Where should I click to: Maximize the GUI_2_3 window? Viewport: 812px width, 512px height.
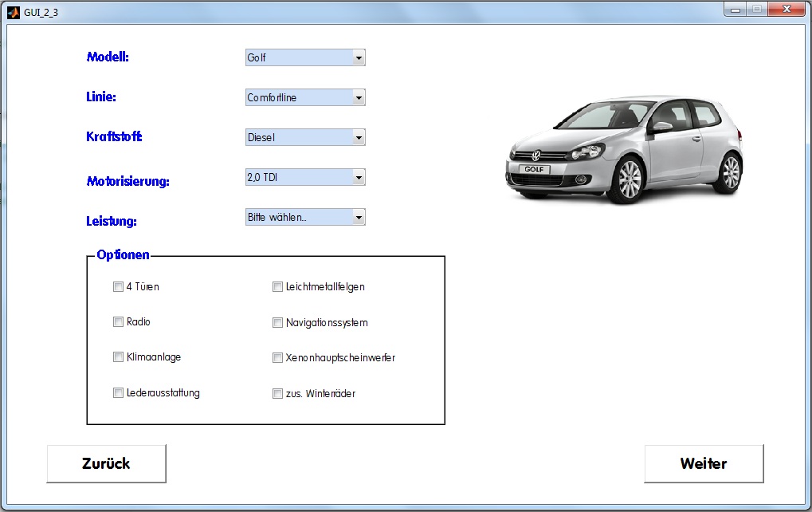(x=756, y=10)
